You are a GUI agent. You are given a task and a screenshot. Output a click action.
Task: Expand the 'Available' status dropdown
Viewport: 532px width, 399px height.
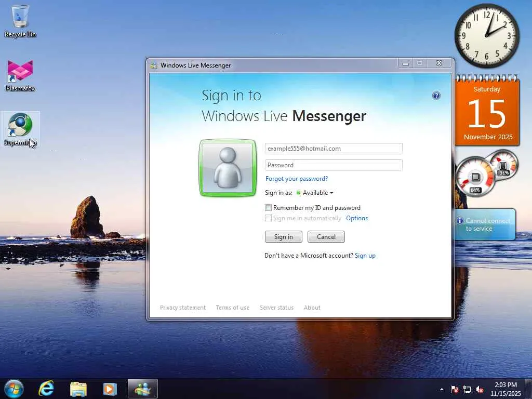coord(315,193)
